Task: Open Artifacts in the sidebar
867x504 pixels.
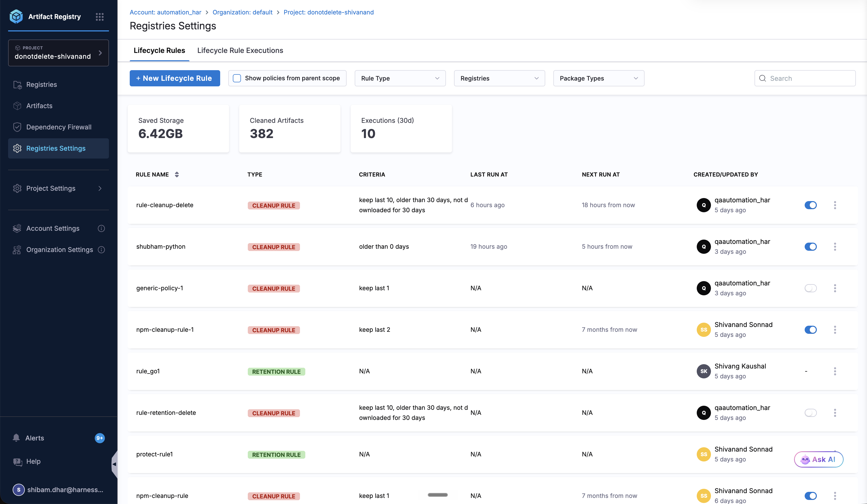Action: [x=59, y=106]
